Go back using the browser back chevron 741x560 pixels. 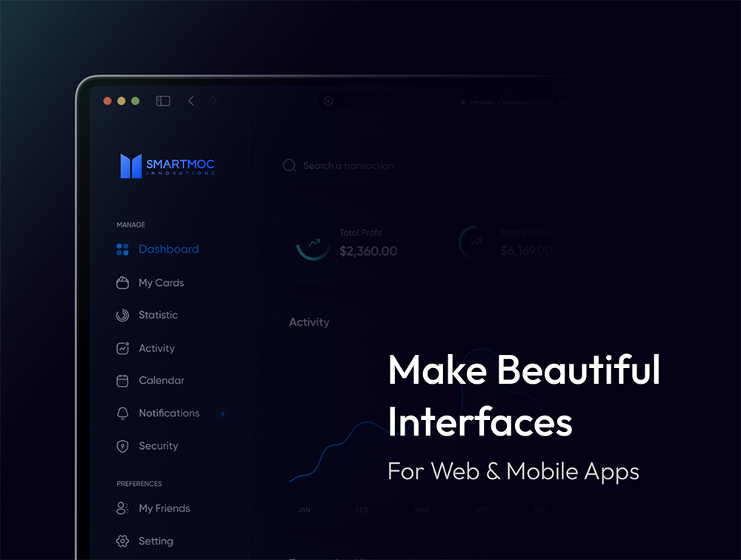191,101
